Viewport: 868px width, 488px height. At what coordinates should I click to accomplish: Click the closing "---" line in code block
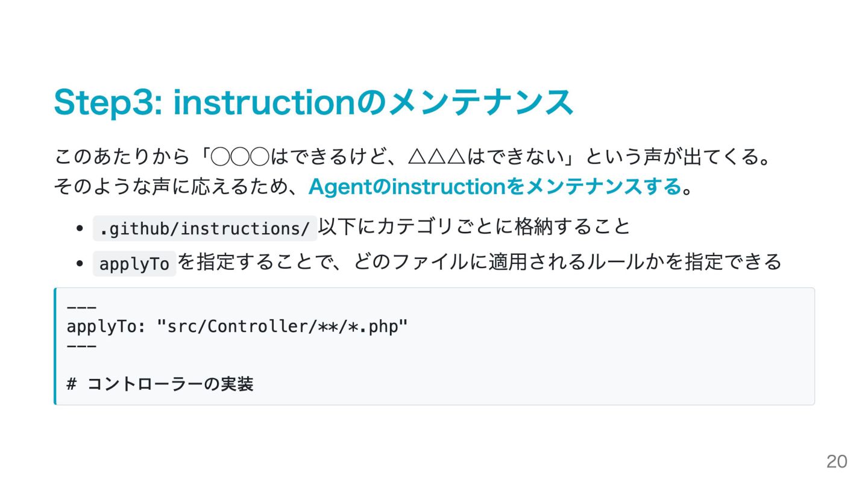tap(81, 346)
